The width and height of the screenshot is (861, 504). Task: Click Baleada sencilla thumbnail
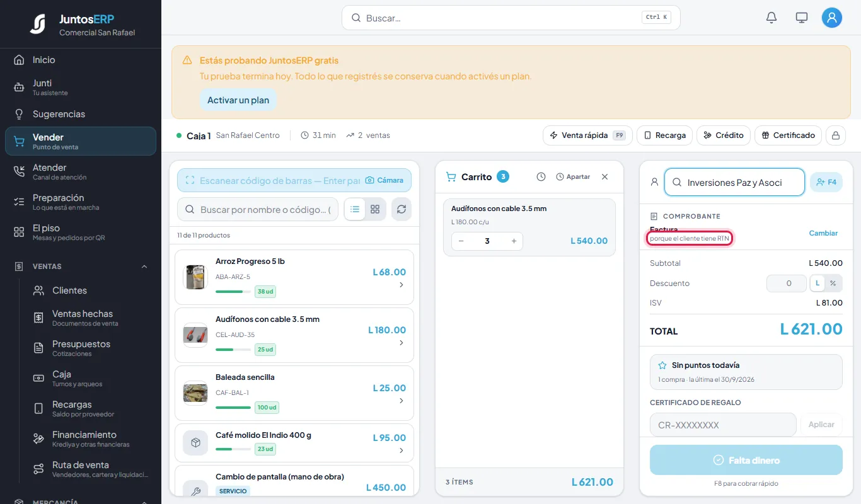pos(195,393)
